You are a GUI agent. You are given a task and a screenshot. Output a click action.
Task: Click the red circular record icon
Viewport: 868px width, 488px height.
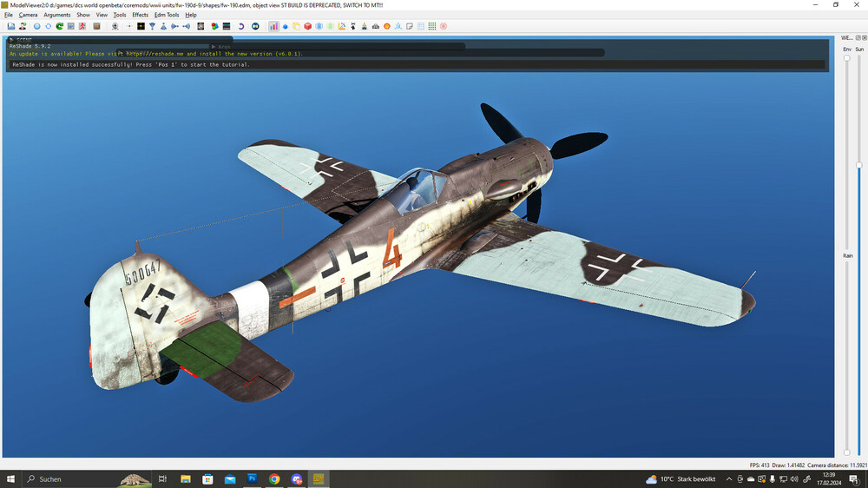444,26
